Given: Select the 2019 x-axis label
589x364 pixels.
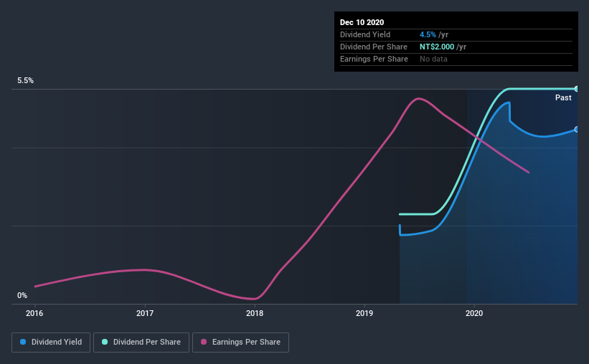Looking at the screenshot, I should coord(364,313).
